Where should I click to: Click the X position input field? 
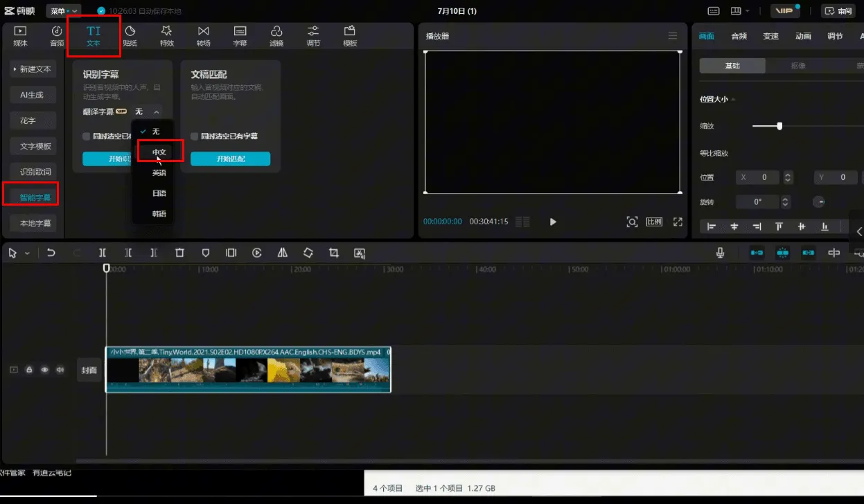pyautogui.click(x=758, y=177)
